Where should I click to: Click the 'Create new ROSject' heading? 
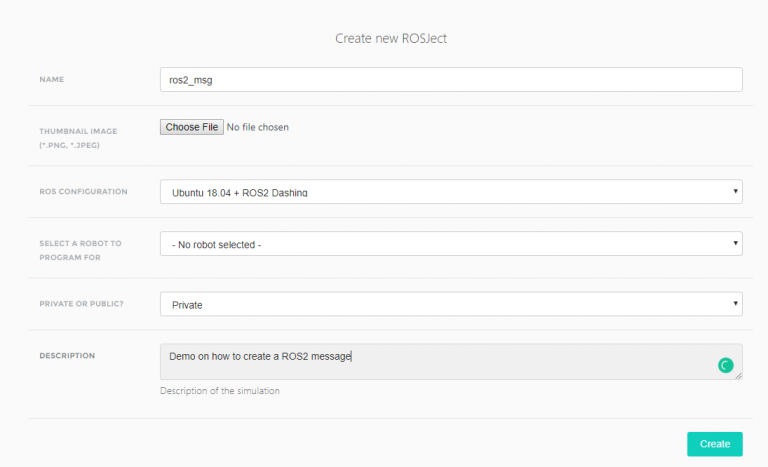point(397,39)
